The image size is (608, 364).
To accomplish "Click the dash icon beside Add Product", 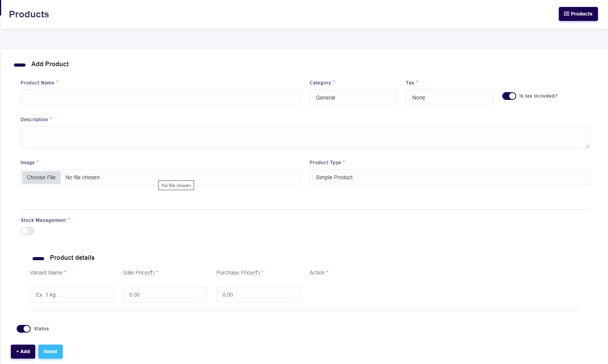I will [20, 65].
